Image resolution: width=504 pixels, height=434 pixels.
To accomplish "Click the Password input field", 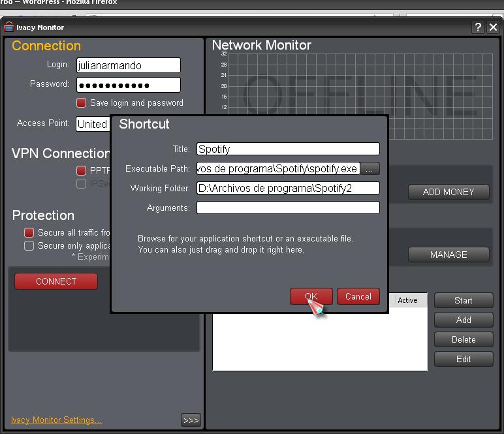I will point(128,85).
